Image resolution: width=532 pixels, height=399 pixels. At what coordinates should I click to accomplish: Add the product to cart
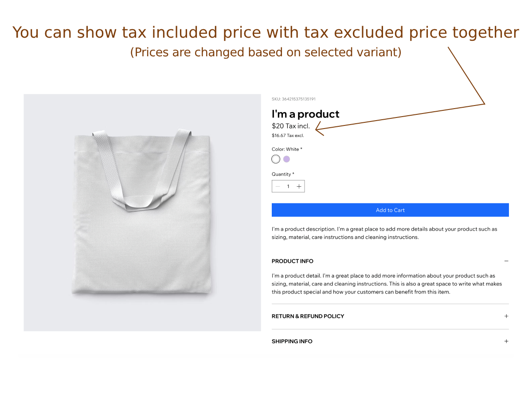(390, 210)
